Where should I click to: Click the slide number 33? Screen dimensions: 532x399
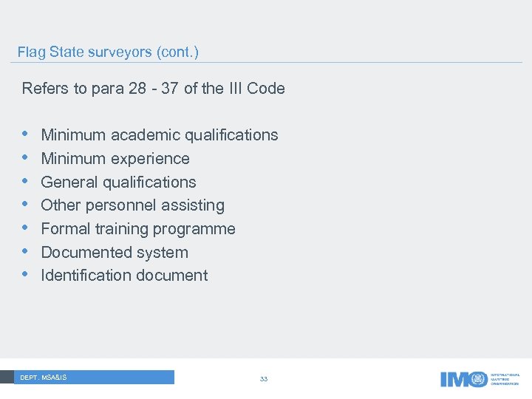click(x=264, y=378)
